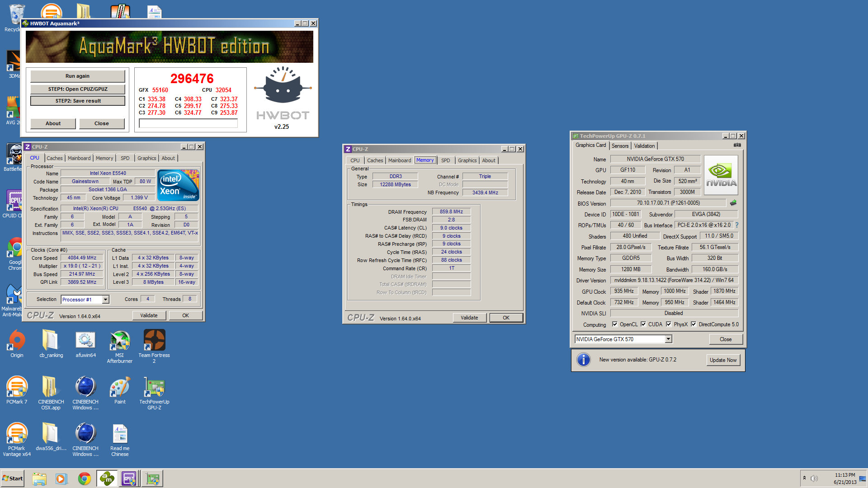This screenshot has width=868, height=488.
Task: Switch to Validation tab in GPU-Z
Action: point(644,146)
